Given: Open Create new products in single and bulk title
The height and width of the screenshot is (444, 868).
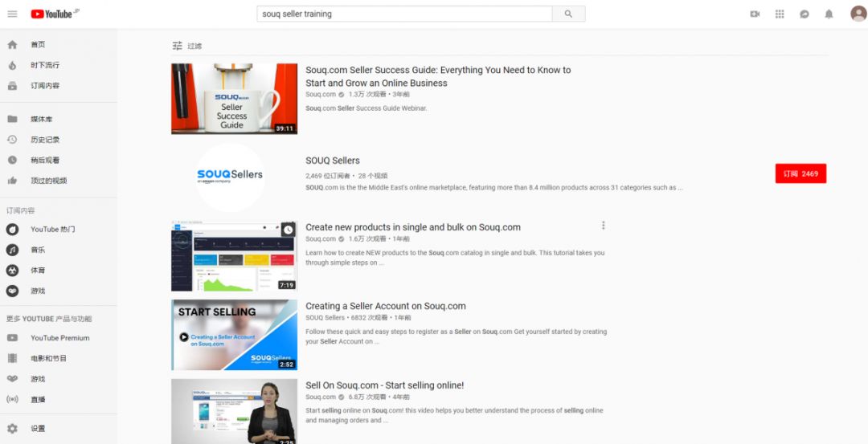Looking at the screenshot, I should tap(413, 227).
